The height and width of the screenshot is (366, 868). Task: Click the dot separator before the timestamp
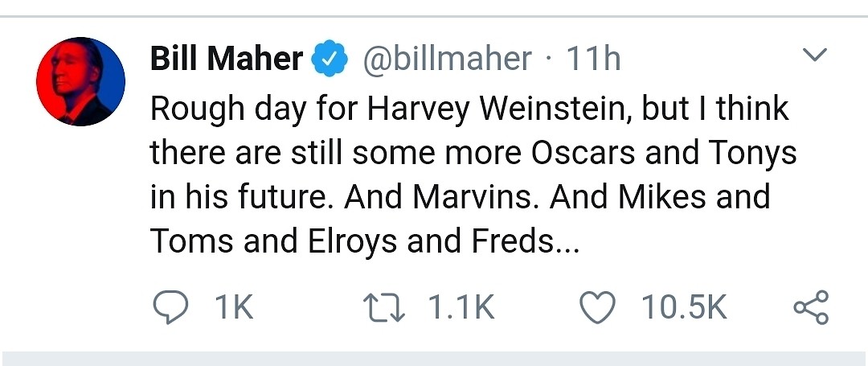[550, 59]
